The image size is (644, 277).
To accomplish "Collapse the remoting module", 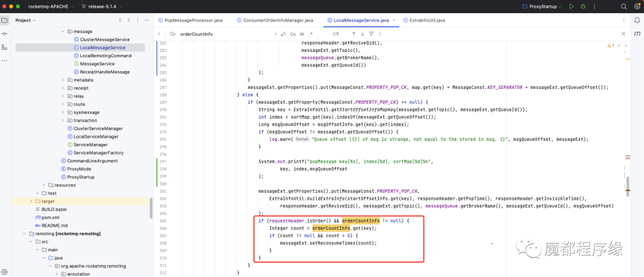I will coord(24,233).
